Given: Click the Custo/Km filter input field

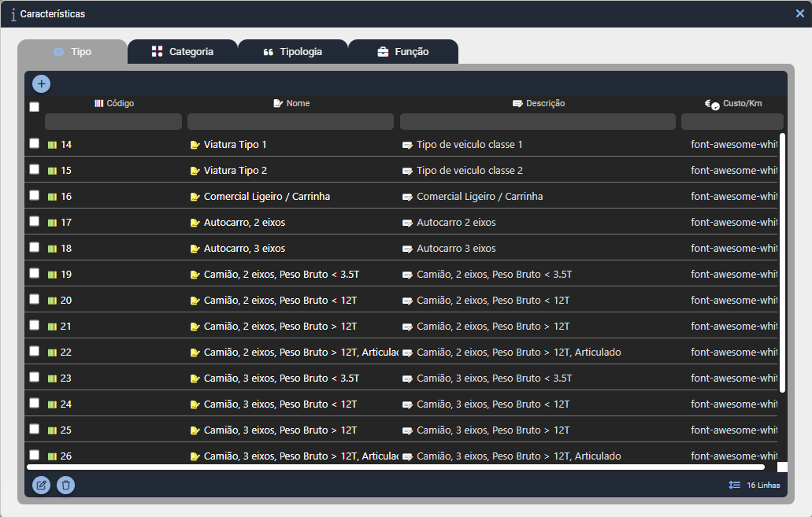Looking at the screenshot, I should point(732,122).
